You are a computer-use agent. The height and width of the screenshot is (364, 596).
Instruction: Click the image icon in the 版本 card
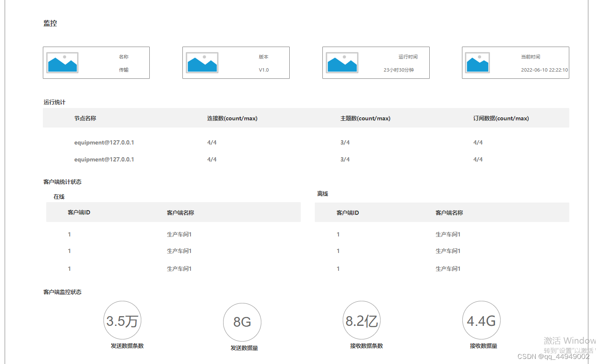(202, 63)
